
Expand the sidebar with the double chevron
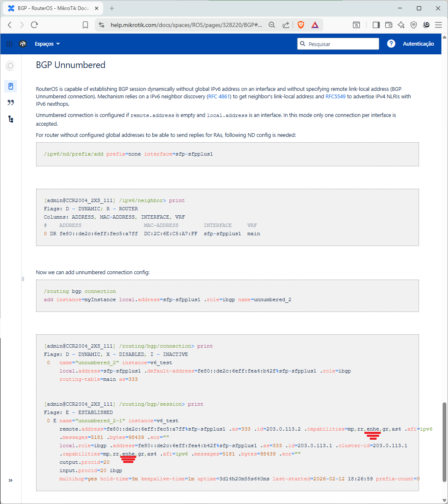11,480
